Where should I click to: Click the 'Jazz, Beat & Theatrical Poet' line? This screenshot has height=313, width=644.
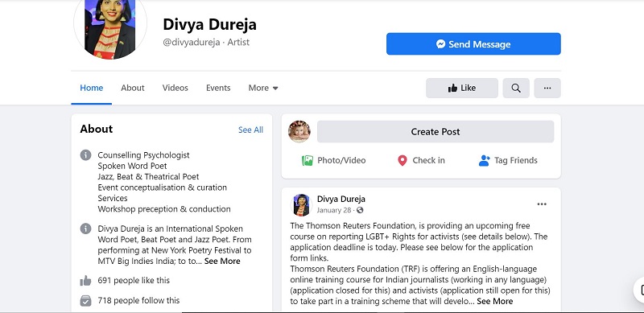point(148,177)
